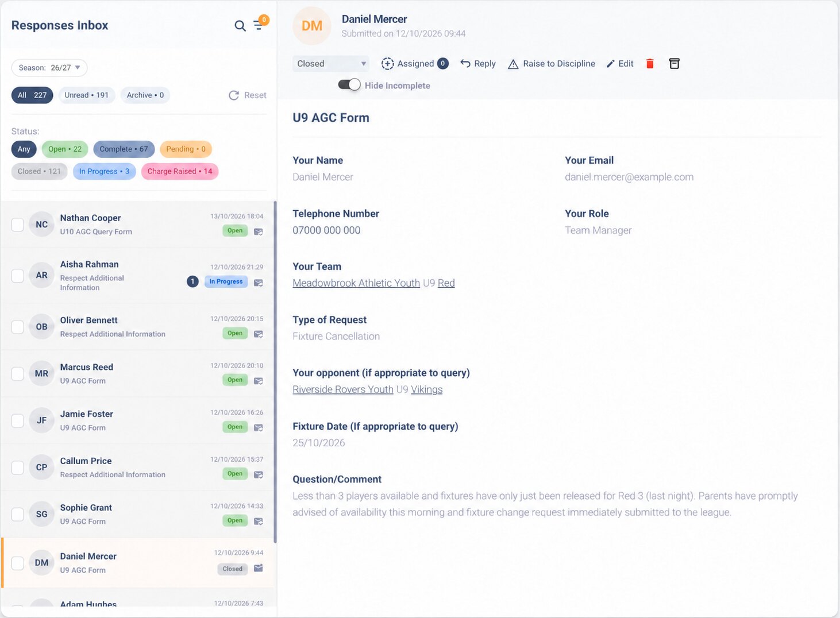Click the mail icon on Oliver Bennett row
Screen dimensions: 840x618
(x=259, y=334)
